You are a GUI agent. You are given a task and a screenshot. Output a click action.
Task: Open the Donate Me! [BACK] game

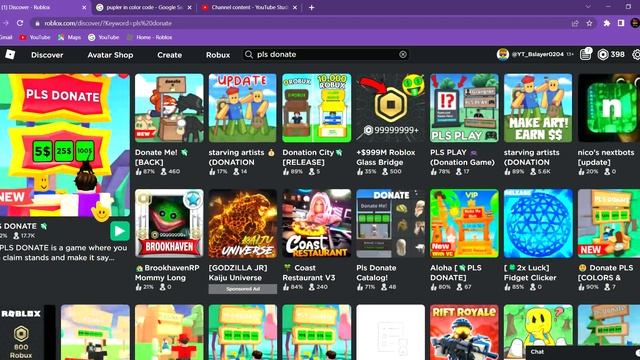pyautogui.click(x=169, y=108)
